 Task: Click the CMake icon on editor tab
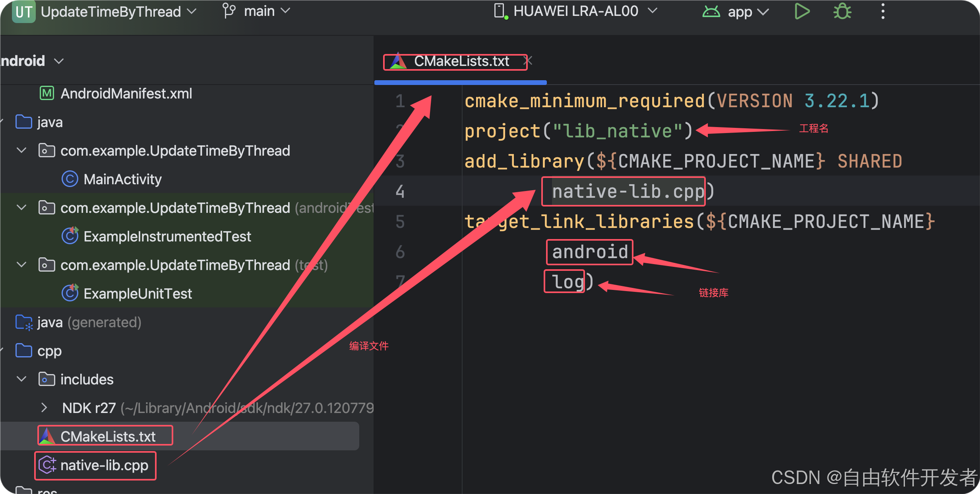pos(398,61)
